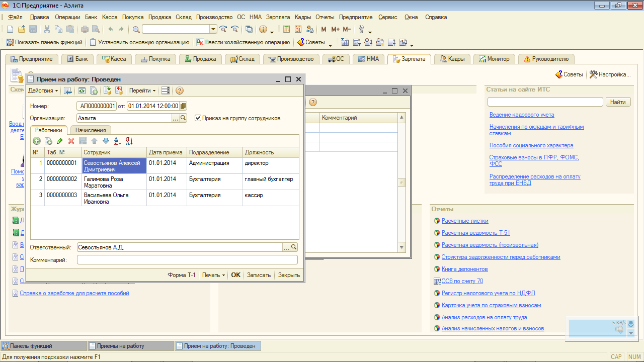Open the Зарплата menu in menu bar

coord(278,17)
